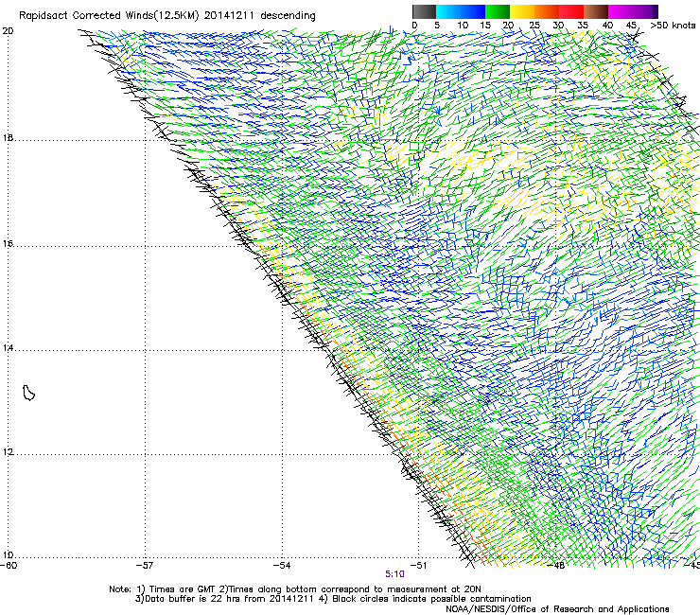This screenshot has height=615, width=700.
Task: Click the latitude label '20' on axis
Action: click(8, 31)
